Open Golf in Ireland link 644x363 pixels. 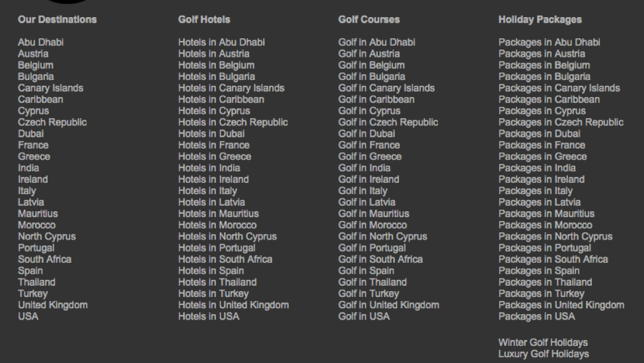[x=369, y=180]
